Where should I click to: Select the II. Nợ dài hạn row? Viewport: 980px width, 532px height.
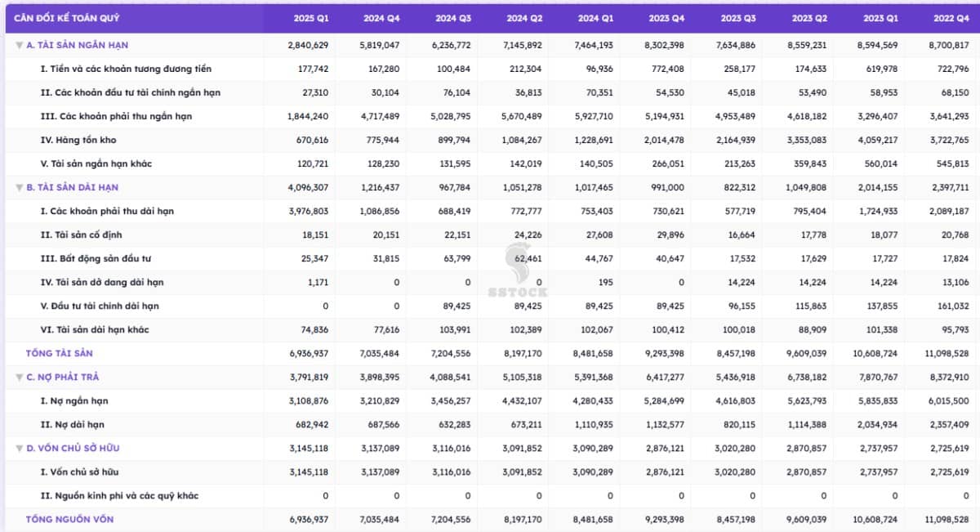click(72, 425)
